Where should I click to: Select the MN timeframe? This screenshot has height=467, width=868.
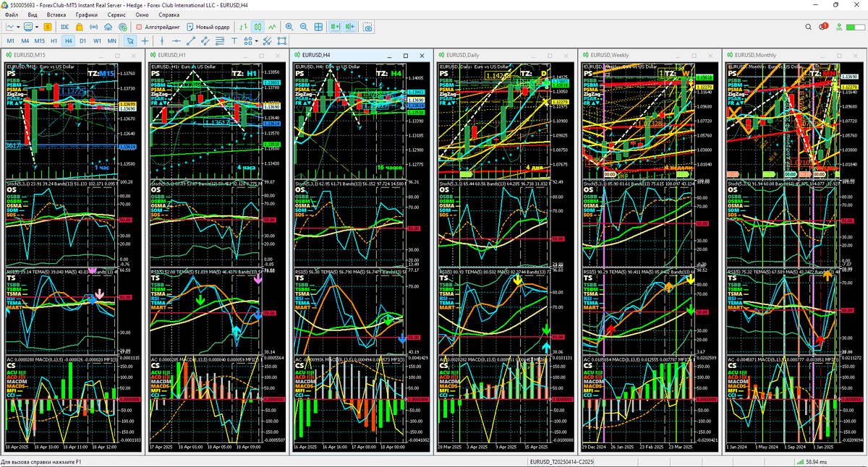click(x=112, y=41)
